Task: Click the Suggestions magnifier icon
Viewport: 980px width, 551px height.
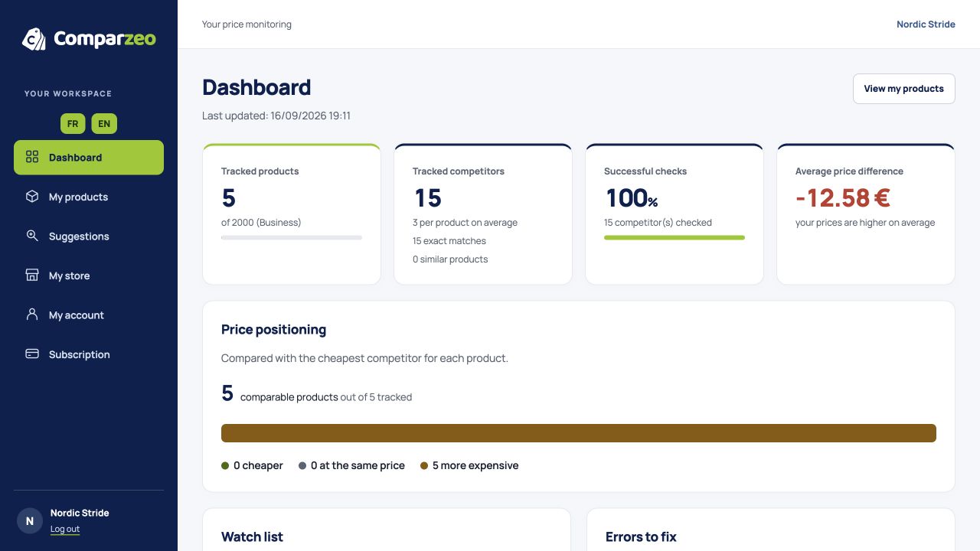Action: [x=32, y=236]
